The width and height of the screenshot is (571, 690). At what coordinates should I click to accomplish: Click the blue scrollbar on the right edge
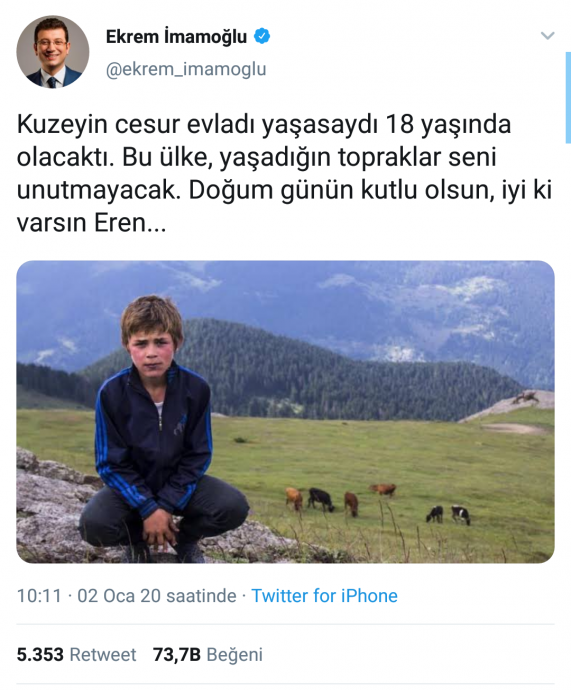click(x=568, y=97)
